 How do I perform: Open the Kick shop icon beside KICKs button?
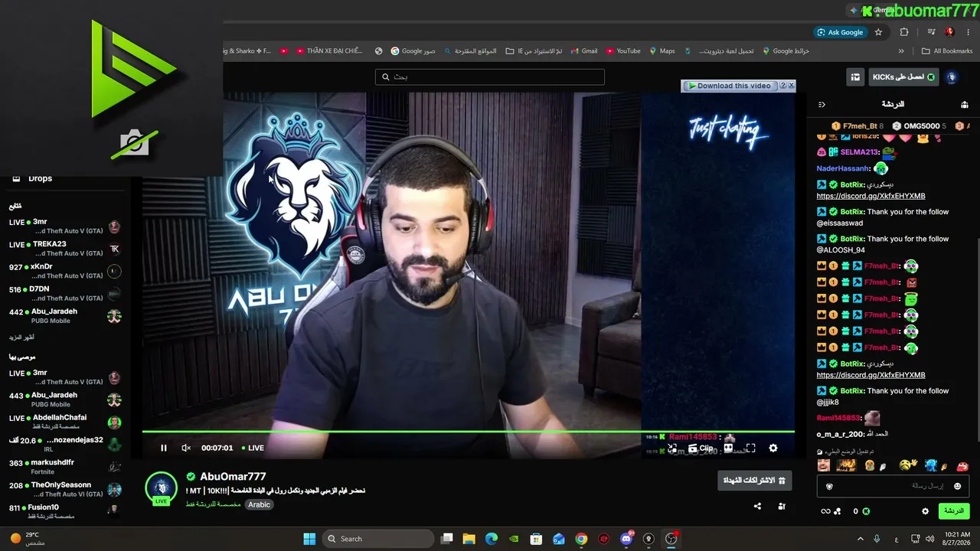[854, 77]
